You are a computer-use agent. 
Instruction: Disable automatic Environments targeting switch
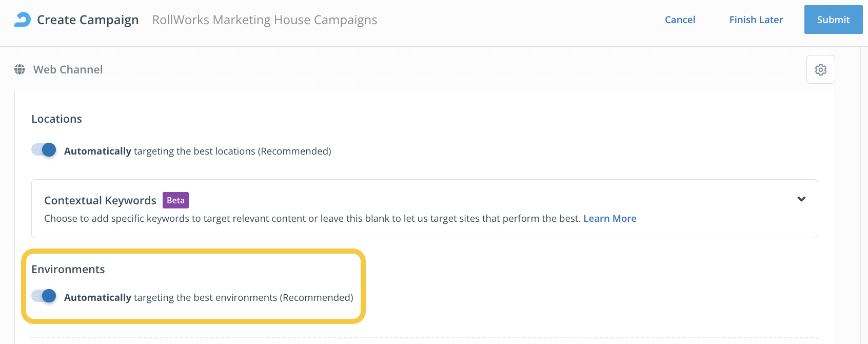pyautogui.click(x=44, y=296)
